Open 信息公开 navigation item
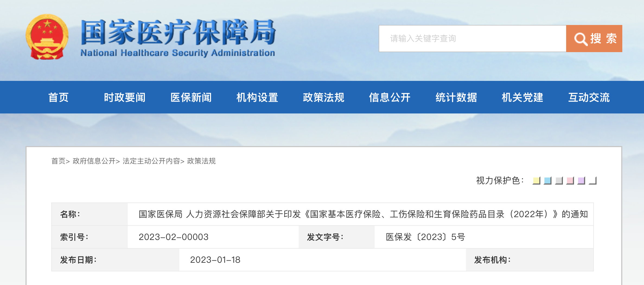The image size is (644, 285). 390,97
